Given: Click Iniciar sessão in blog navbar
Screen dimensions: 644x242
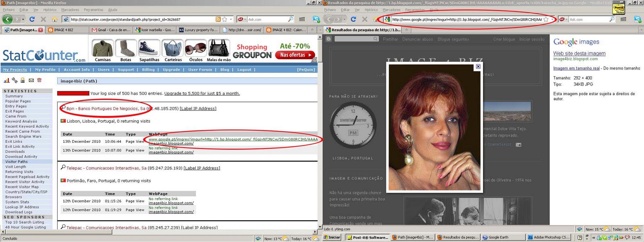Looking at the screenshot, I should coord(532,39).
